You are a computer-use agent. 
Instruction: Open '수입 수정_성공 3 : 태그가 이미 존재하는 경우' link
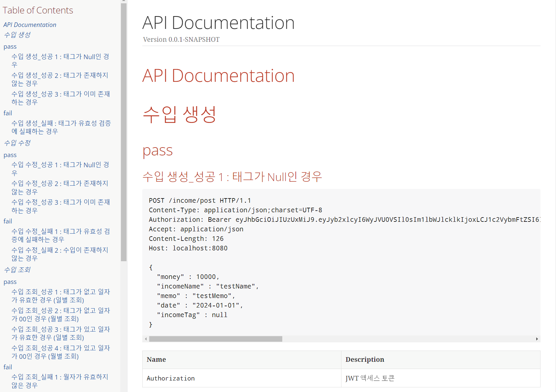(x=61, y=206)
